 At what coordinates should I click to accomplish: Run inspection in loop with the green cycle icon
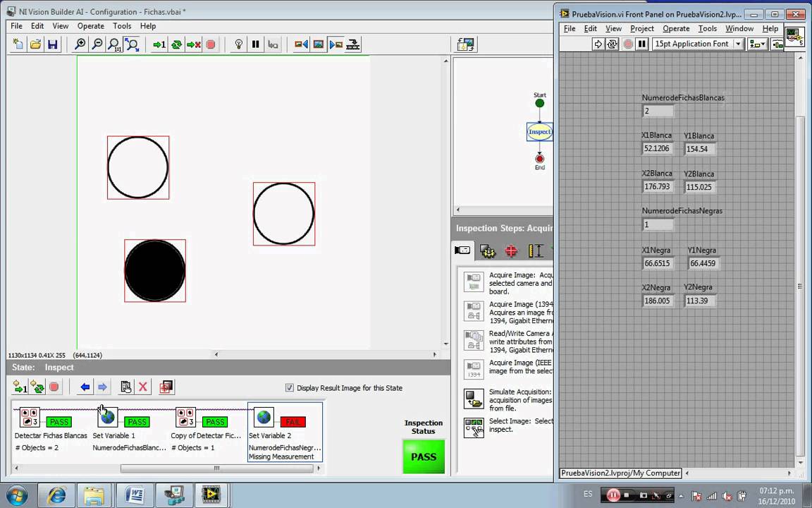[176, 44]
